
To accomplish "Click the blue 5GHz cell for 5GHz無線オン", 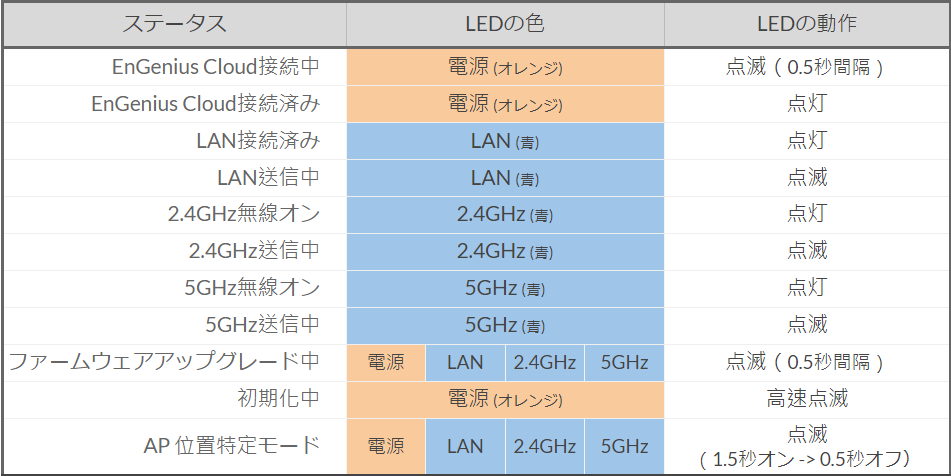I will tap(505, 288).
